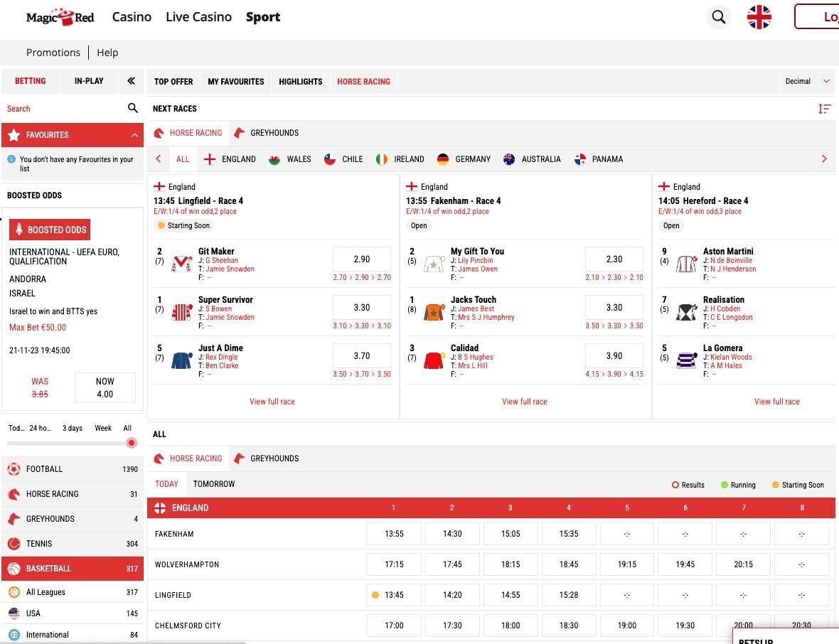Click the Just A Dime blue silks icon
This screenshot has height=644, width=839.
click(x=182, y=360)
